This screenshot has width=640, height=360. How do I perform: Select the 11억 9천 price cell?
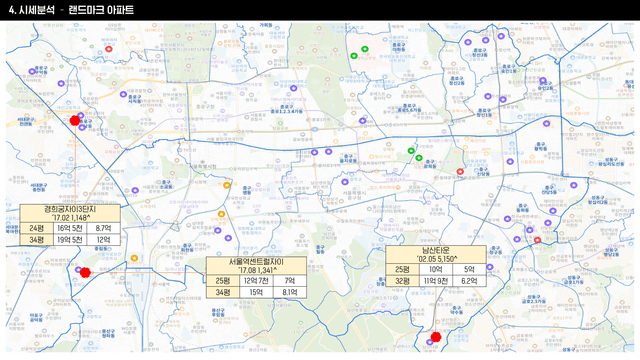point(436,281)
